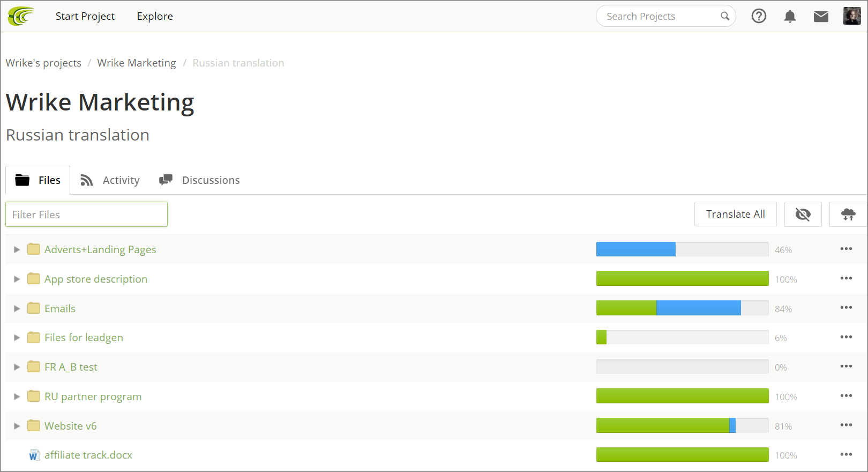Image resolution: width=868 pixels, height=472 pixels.
Task: Open the Explore menu item
Action: pos(155,16)
